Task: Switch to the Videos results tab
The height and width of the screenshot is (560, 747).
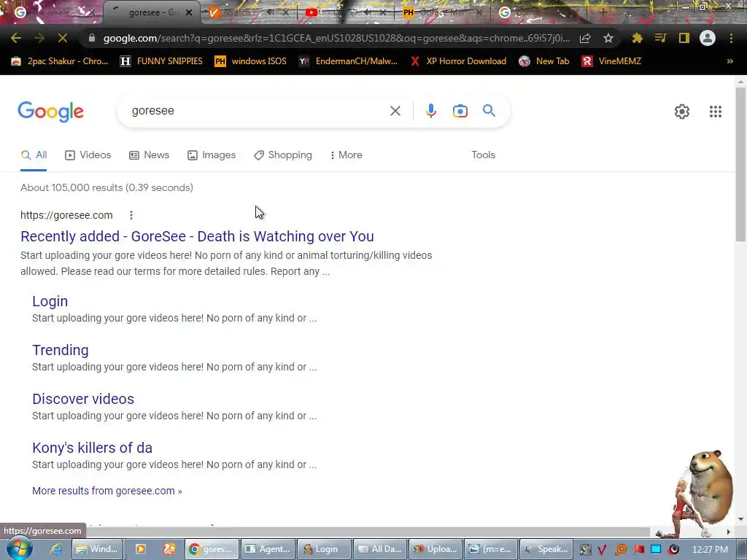Action: (x=88, y=155)
